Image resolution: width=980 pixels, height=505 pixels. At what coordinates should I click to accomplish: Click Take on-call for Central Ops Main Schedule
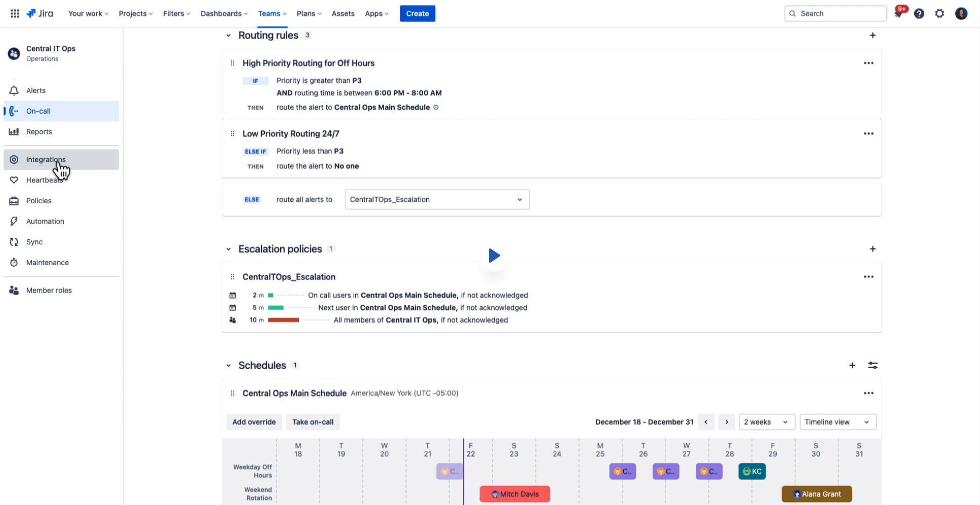point(313,422)
